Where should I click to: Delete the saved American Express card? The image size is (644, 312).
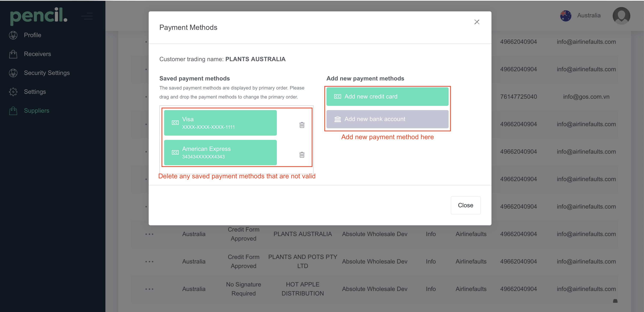[302, 154]
